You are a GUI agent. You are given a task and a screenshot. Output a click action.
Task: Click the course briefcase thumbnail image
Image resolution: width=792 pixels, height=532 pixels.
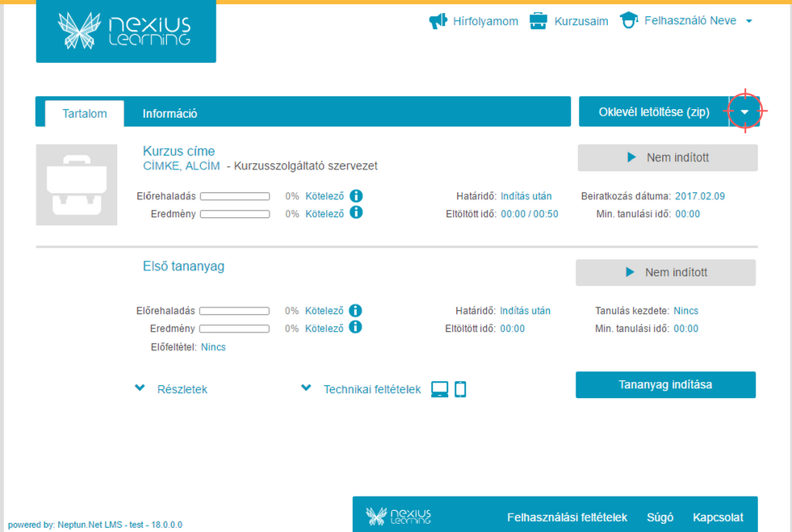coord(77,185)
